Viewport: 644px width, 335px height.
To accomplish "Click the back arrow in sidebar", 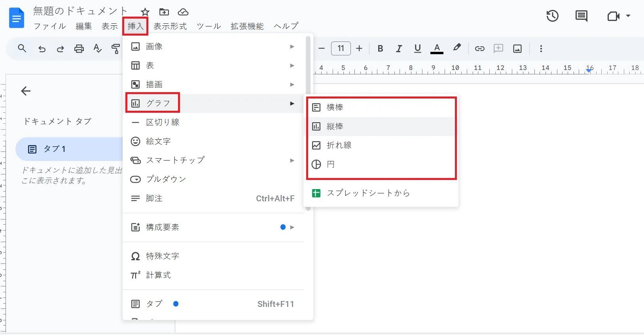I will pos(26,91).
